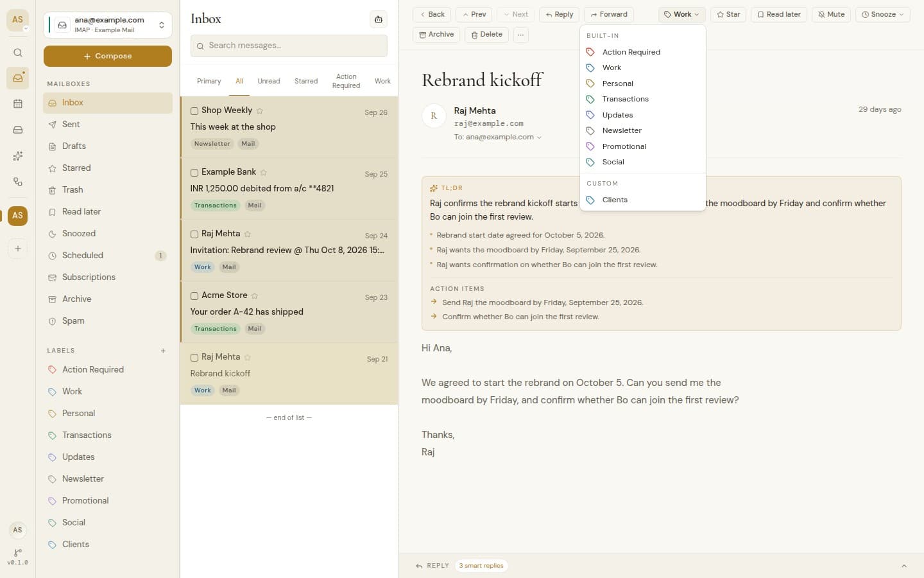Open the search icon in left rail

pyautogui.click(x=18, y=53)
